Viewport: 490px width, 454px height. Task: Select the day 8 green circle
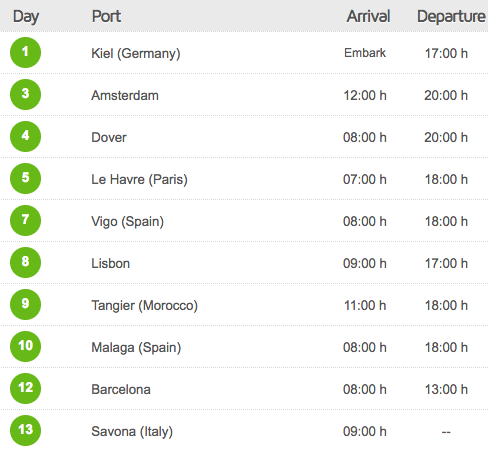[25, 263]
